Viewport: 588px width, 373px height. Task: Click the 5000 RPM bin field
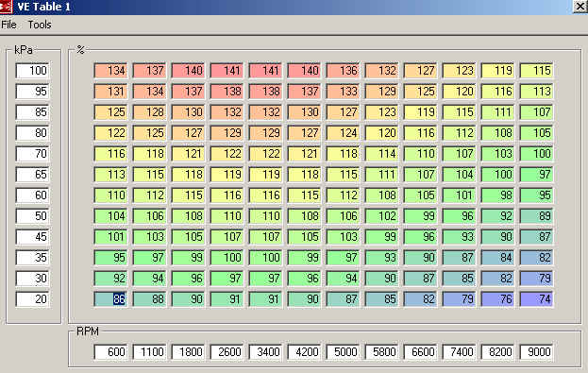point(343,352)
